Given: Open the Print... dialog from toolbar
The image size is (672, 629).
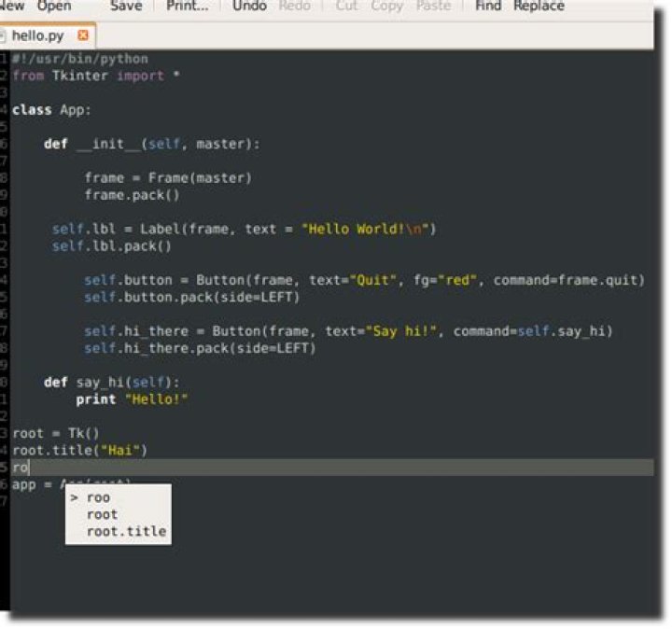Looking at the screenshot, I should pyautogui.click(x=188, y=6).
